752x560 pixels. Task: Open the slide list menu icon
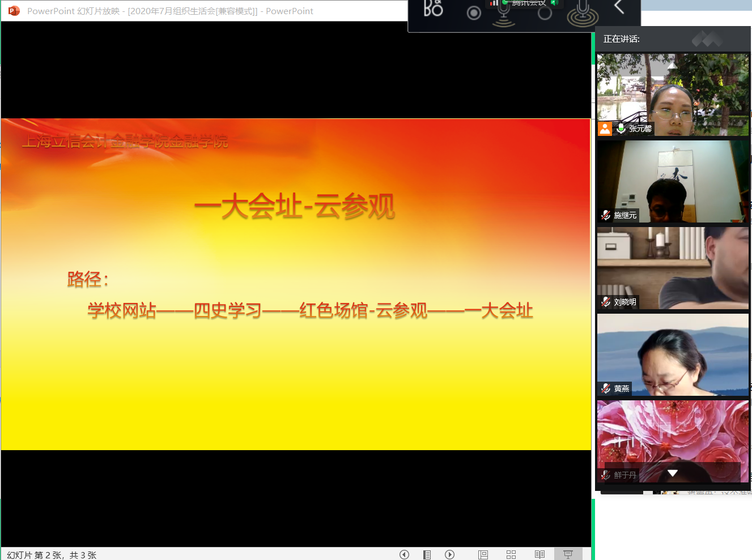(427, 555)
